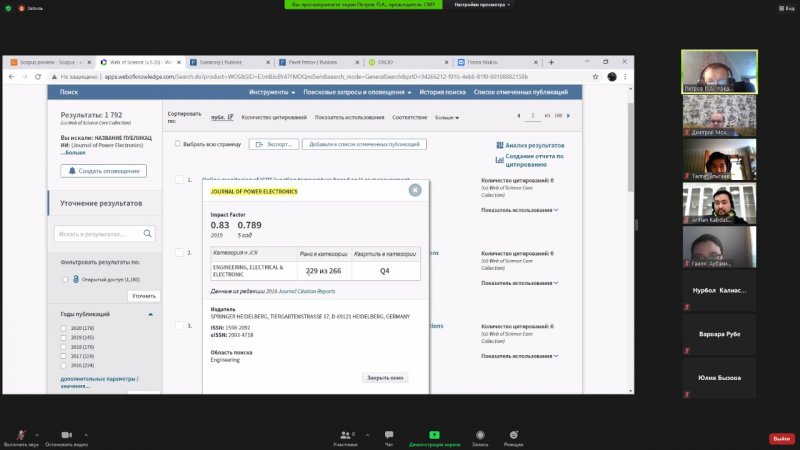Screen dimensions: 800x450
Task: Close the Journal of Power Electronics popup
Action: pos(415,191)
